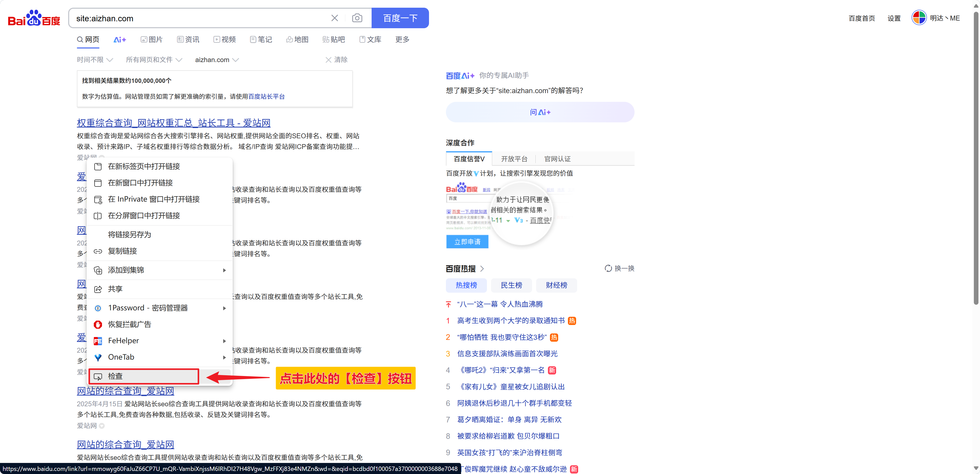Select the 百度信誉V tab
This screenshot has height=474, width=980.
click(x=469, y=159)
